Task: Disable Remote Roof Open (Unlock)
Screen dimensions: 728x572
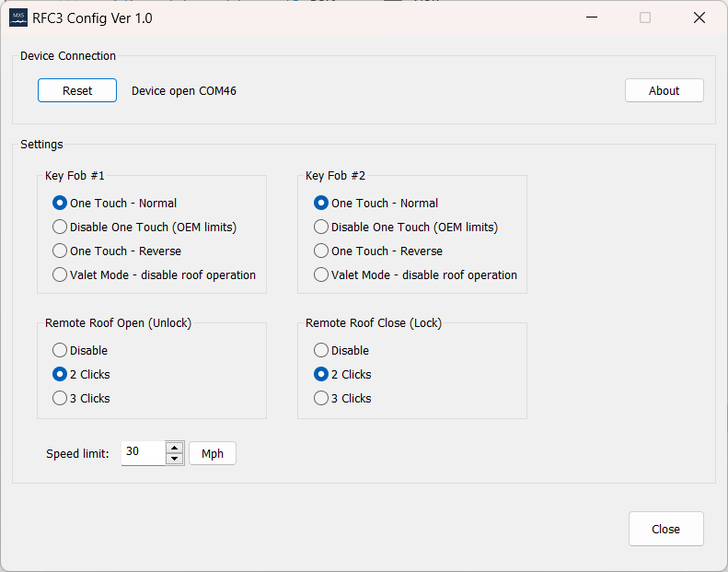Action: coord(80,350)
